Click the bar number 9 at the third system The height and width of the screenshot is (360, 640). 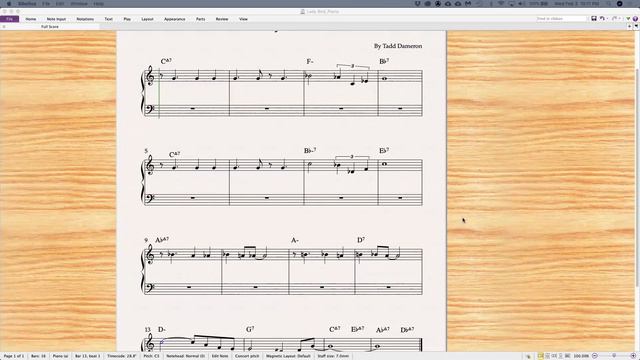pyautogui.click(x=146, y=240)
